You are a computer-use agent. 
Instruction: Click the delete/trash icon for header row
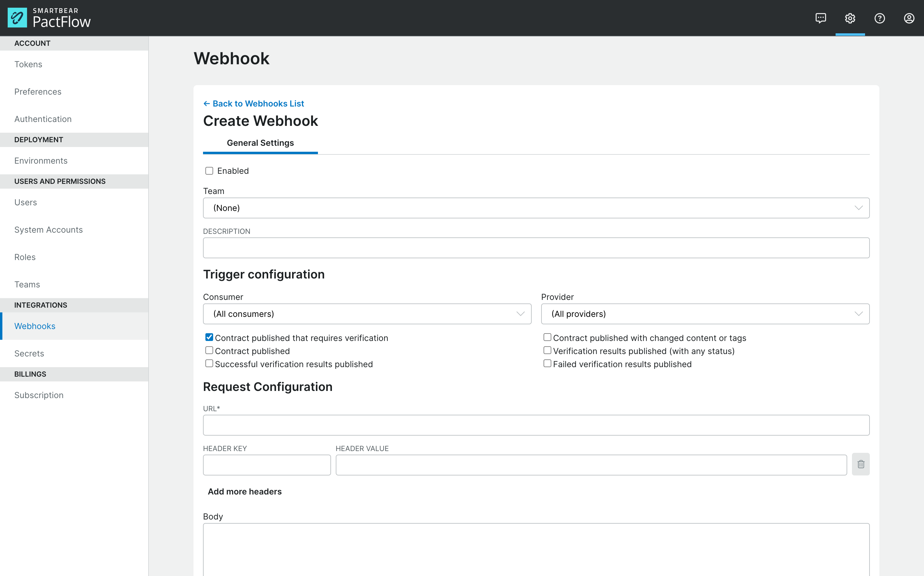pos(861,464)
